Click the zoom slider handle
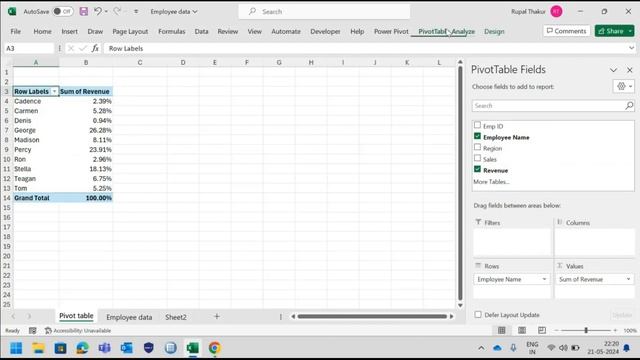640x360 pixels. 586,330
